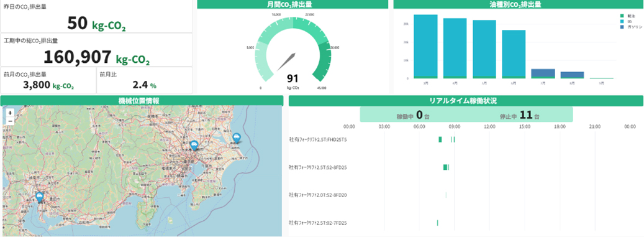Select the first tallest bar in chart
This screenshot has width=644, height=237.
point(425,47)
